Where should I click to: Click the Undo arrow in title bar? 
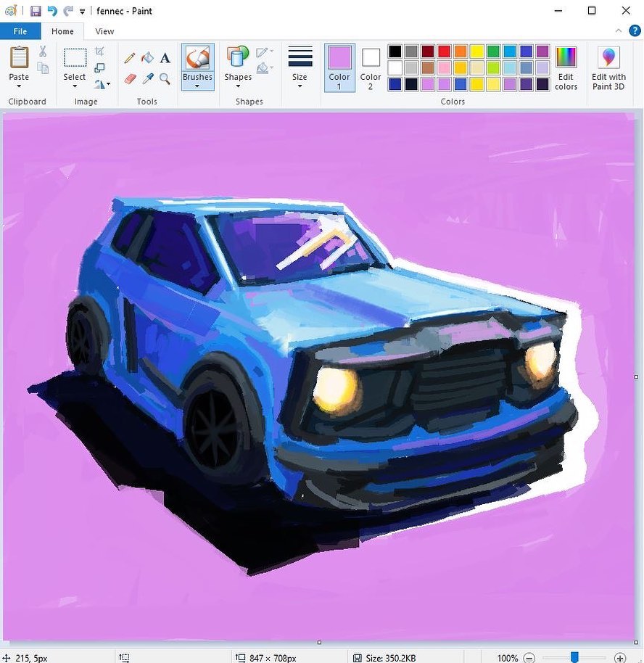pos(52,11)
